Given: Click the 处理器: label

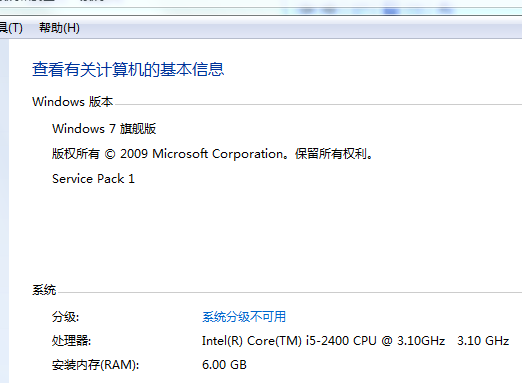Looking at the screenshot, I should [71, 341].
